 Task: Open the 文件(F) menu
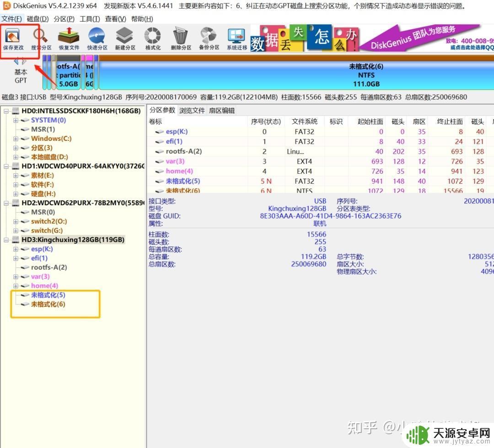tap(11, 19)
